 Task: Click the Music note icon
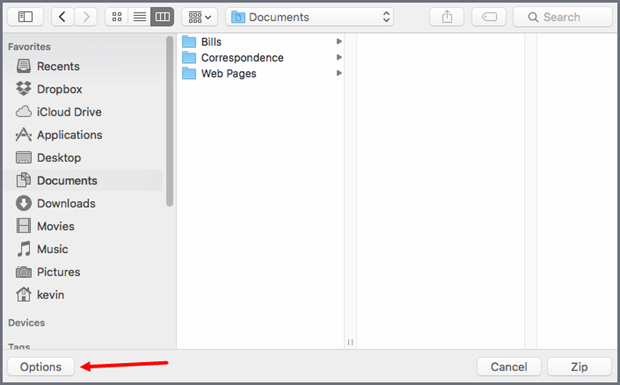tap(24, 249)
